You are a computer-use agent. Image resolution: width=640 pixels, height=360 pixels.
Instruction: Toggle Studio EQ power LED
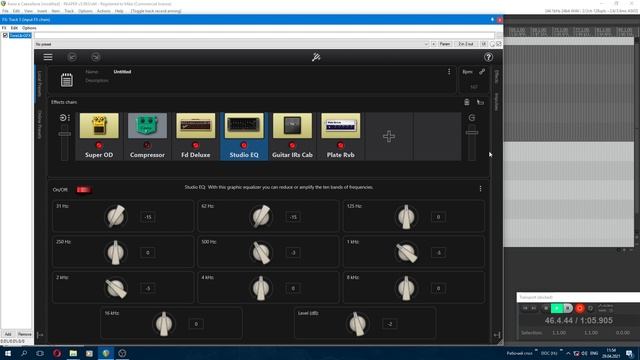[x=244, y=145]
